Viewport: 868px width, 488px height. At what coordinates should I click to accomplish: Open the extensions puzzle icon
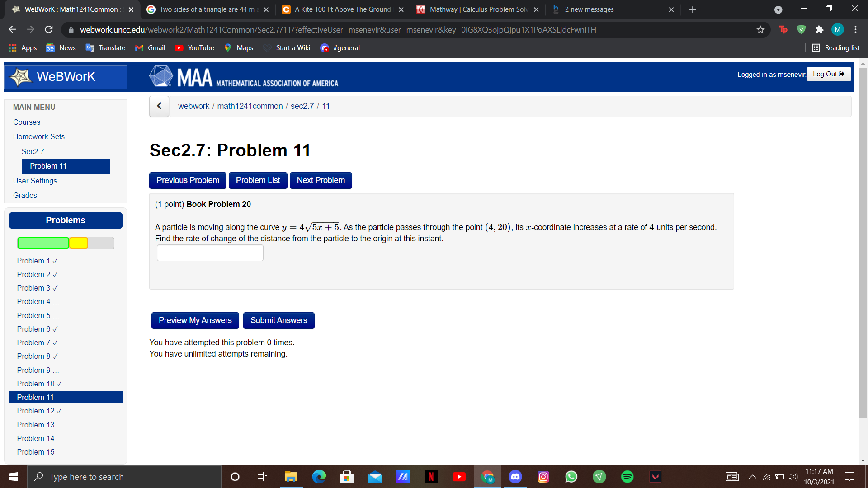[x=820, y=29]
